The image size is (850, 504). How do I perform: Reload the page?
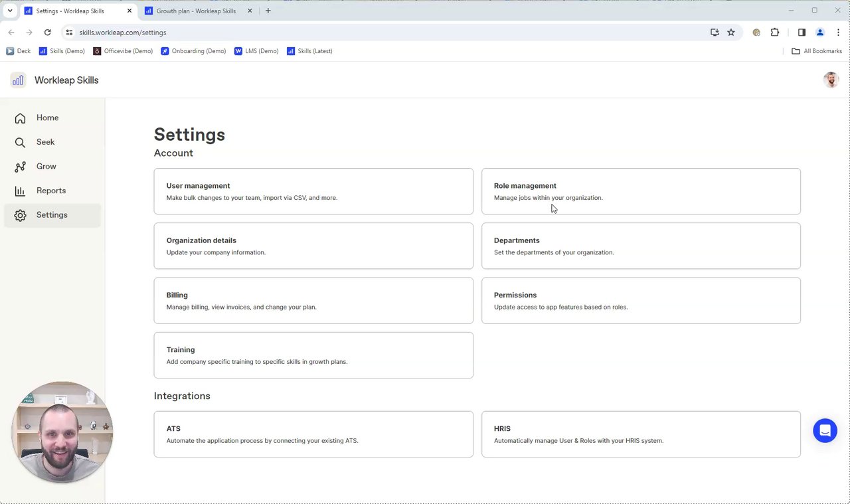click(47, 33)
